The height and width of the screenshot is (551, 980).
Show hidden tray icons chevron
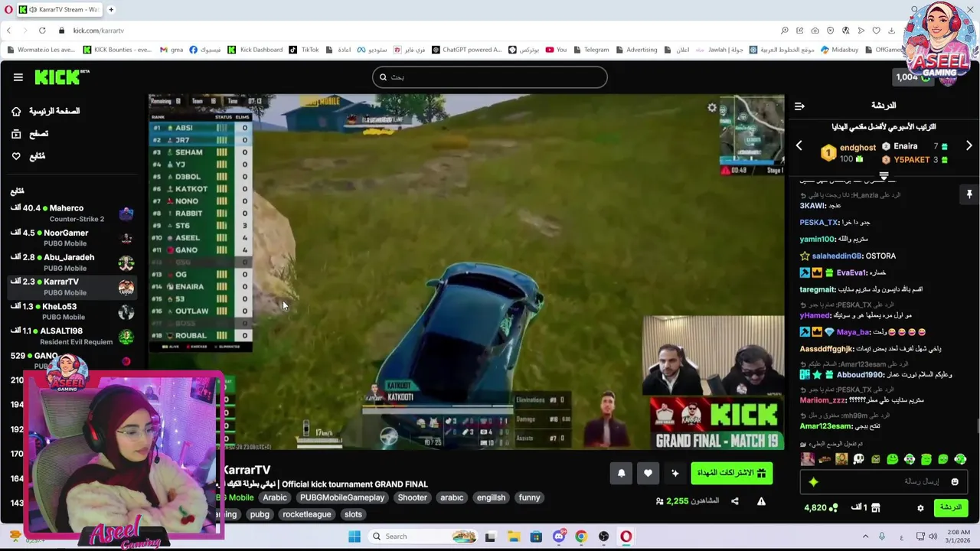(865, 536)
